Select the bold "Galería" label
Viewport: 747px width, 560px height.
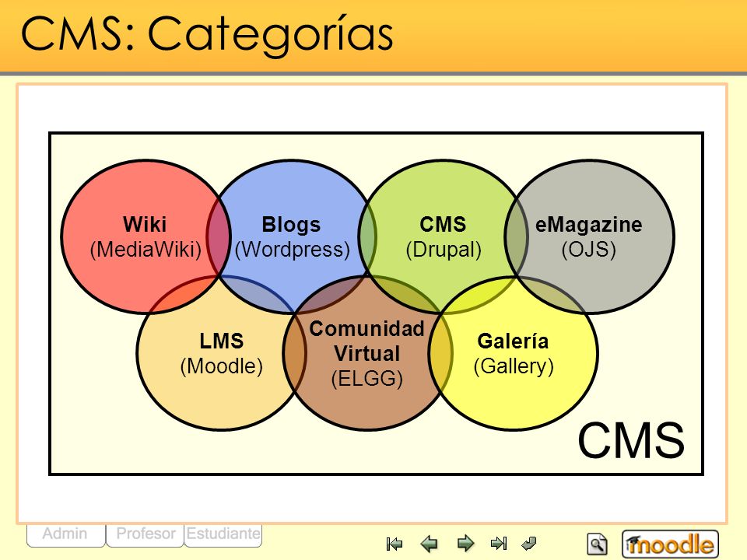click(513, 341)
